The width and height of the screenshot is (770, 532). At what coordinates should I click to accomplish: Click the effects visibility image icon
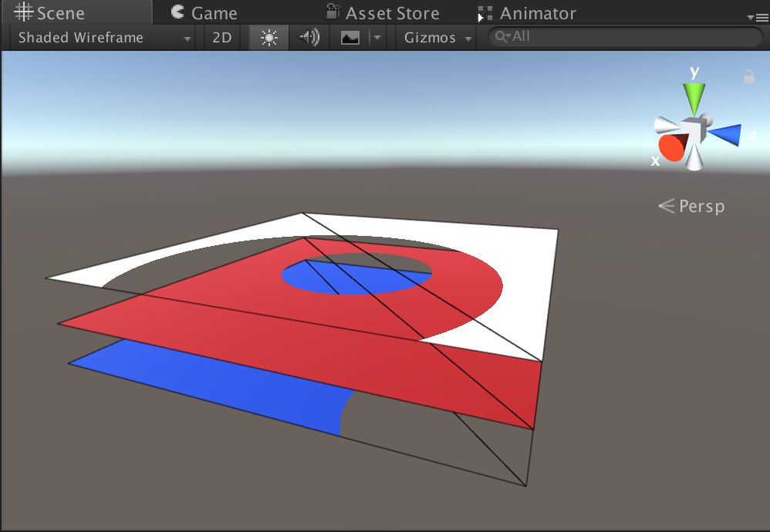point(351,37)
